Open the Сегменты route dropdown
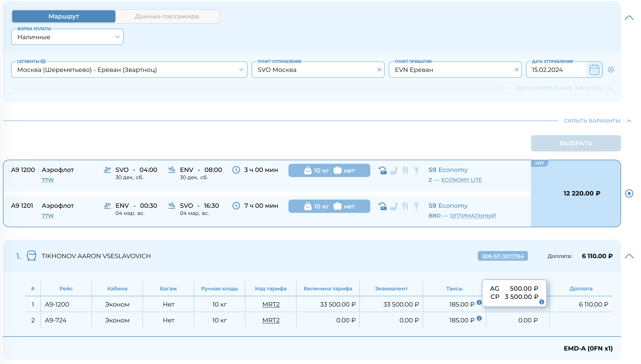 129,70
